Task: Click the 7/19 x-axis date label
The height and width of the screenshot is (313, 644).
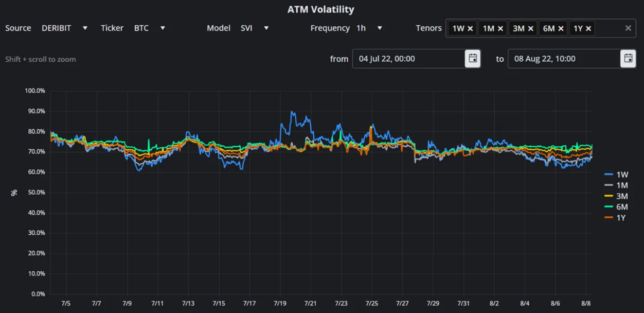Action: click(280, 304)
